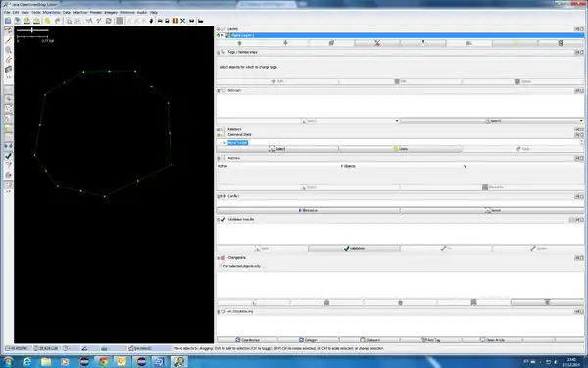This screenshot has width=588, height=368.
Task: Open the File menu
Action: click(7, 13)
